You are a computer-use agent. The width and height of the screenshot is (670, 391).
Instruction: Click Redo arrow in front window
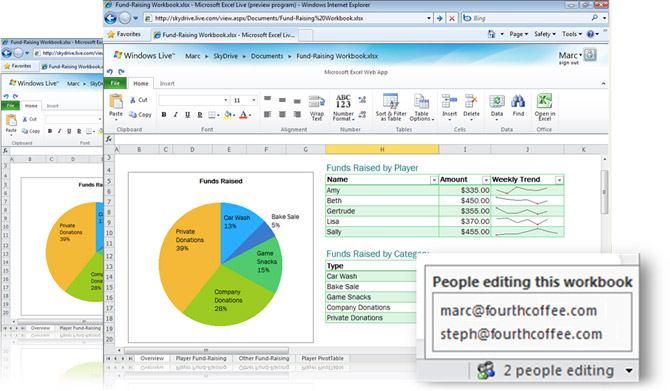coord(121,72)
